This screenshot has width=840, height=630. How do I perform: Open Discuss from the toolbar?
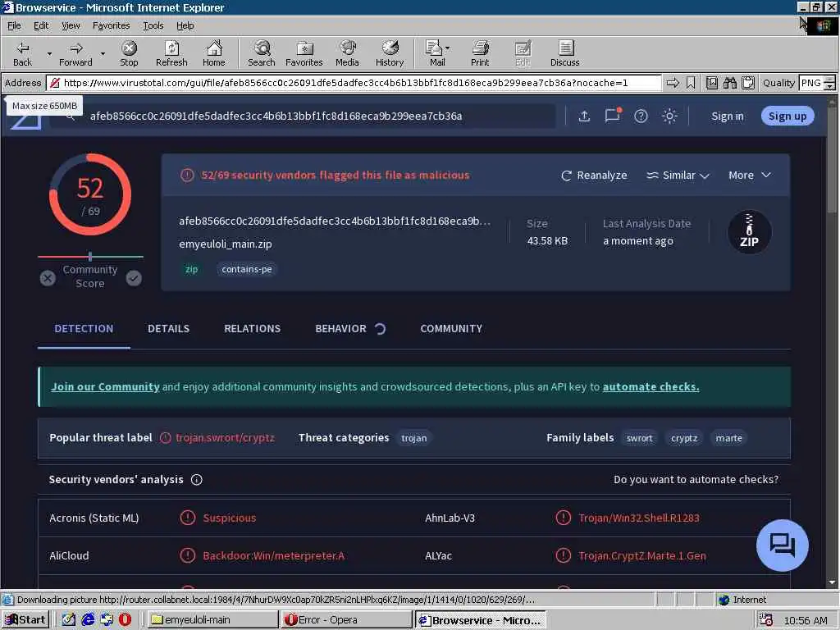tap(564, 53)
